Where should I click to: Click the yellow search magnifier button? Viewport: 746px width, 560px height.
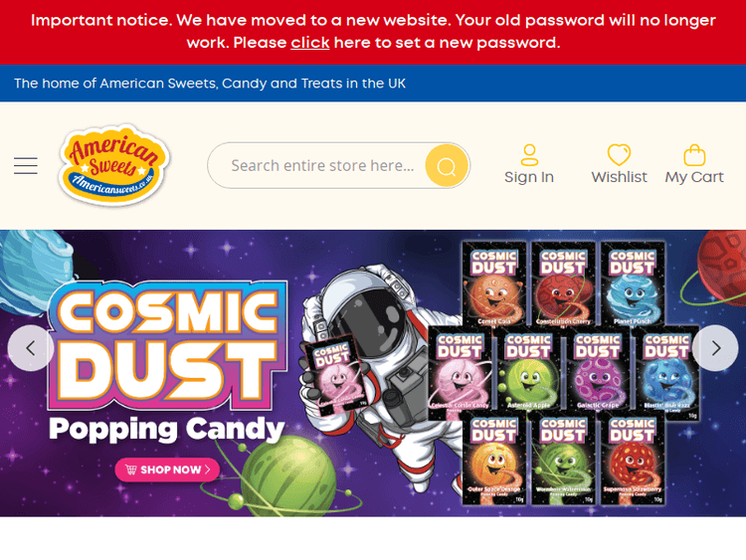(x=447, y=165)
